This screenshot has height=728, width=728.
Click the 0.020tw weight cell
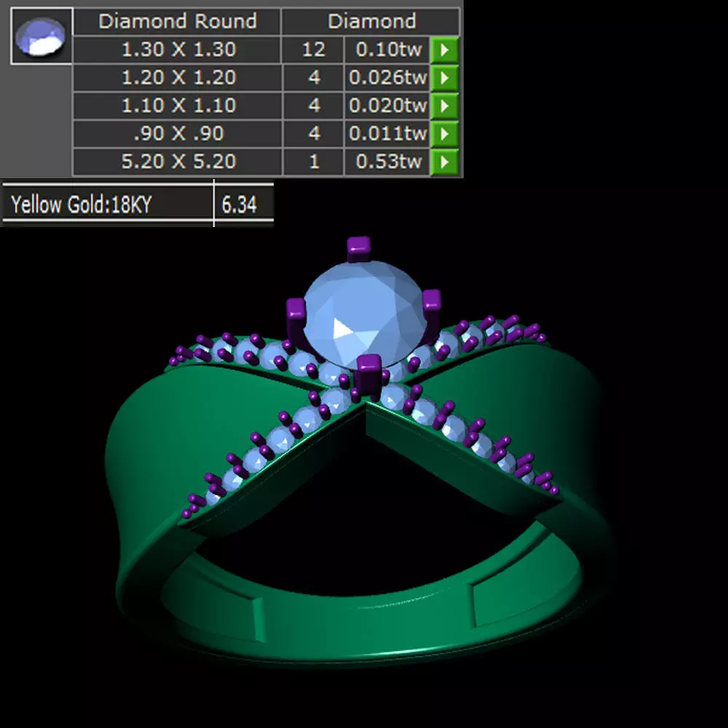[x=388, y=106]
